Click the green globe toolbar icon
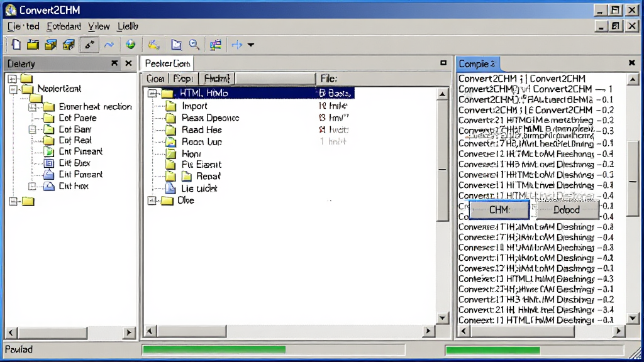This screenshot has height=362, width=644. tap(131, 45)
